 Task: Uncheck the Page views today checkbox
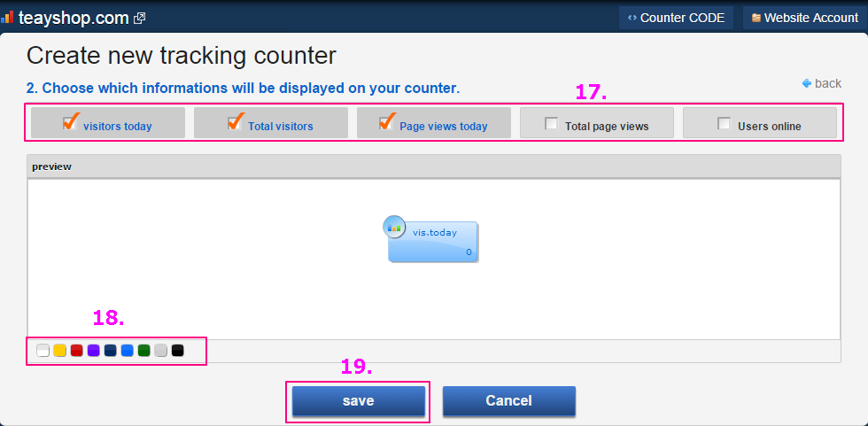[x=387, y=123]
